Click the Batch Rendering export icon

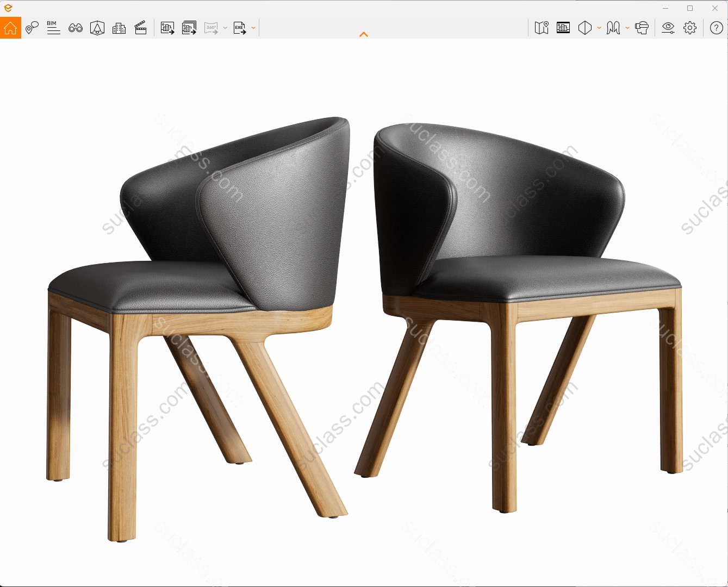pos(189,28)
